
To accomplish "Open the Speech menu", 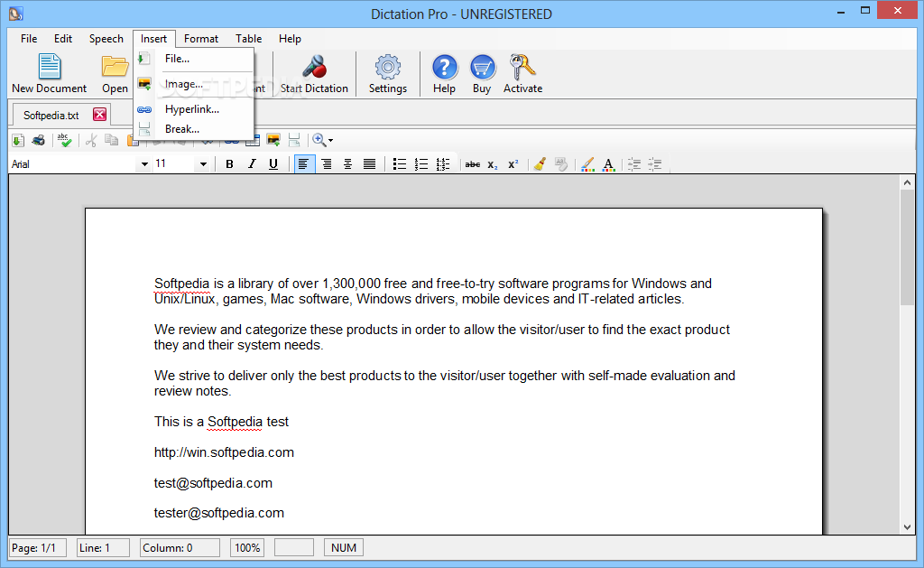I will [106, 39].
